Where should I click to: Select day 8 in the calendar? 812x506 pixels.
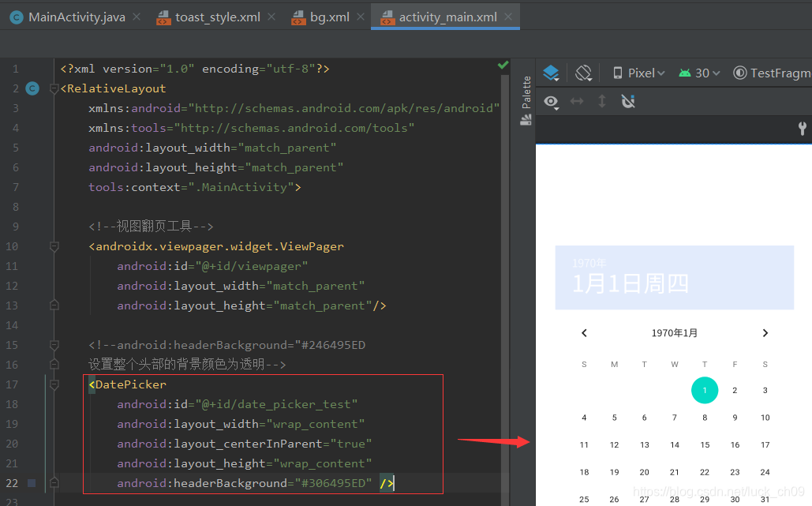click(x=705, y=418)
